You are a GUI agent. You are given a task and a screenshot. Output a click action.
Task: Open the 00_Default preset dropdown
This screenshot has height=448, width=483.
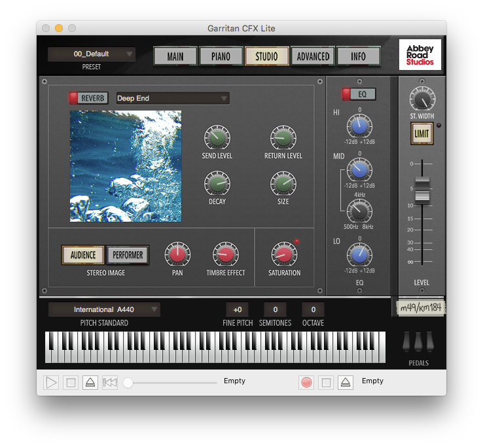92,54
